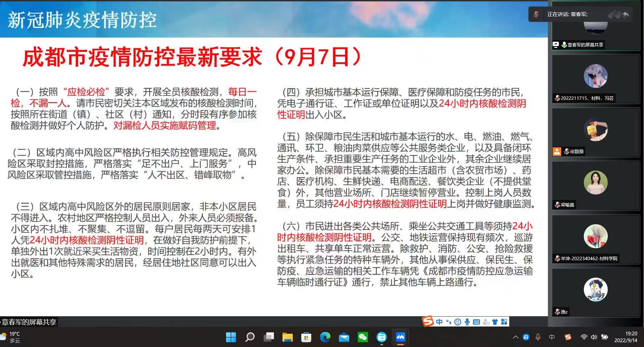644x347 pixels.
Task: Open Tencent Meeting from the taskbar
Action: coord(400,337)
